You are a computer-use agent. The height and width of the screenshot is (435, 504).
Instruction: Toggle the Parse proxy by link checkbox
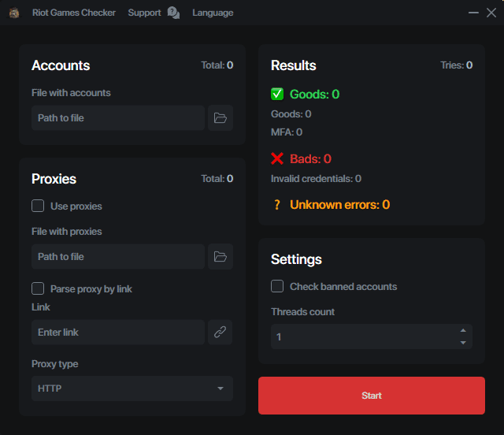(x=38, y=289)
